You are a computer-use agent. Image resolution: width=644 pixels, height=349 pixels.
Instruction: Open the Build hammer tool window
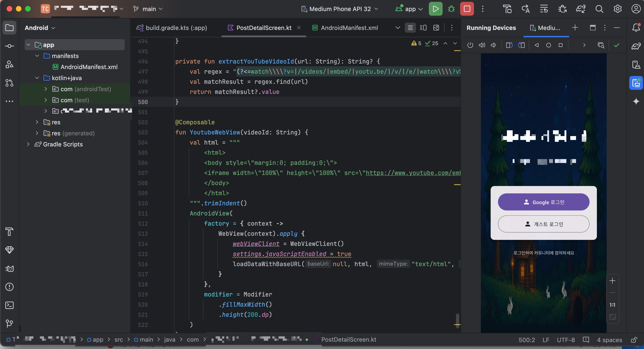click(x=9, y=232)
